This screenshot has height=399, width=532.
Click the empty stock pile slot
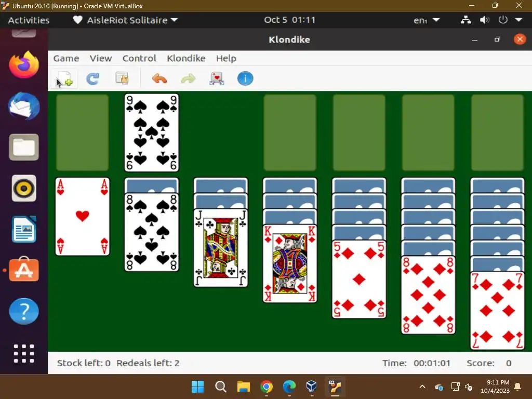pyautogui.click(x=83, y=132)
